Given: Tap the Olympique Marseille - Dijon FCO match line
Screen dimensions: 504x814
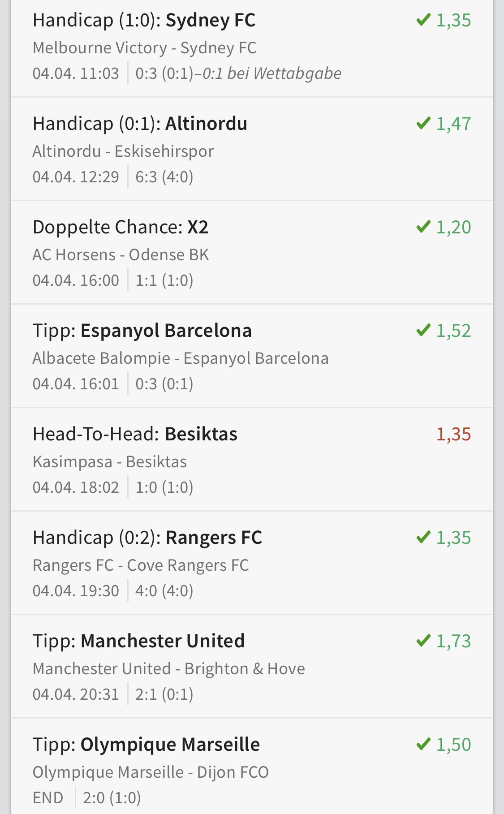Looking at the screenshot, I should [x=151, y=772].
